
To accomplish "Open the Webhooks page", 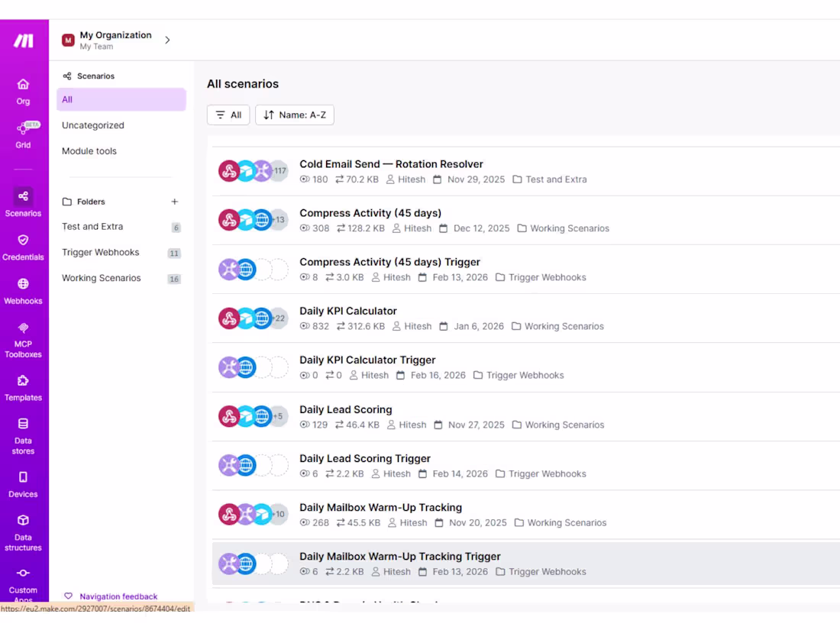I will click(23, 292).
